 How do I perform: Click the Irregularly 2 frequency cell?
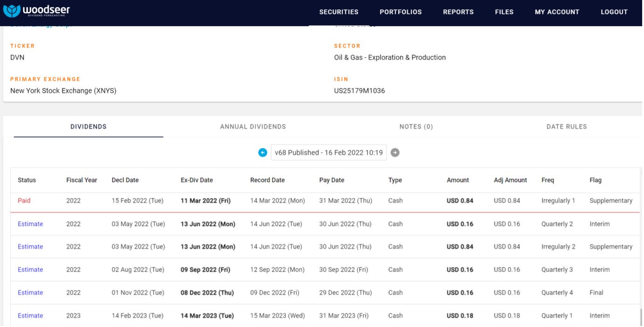pyautogui.click(x=558, y=247)
